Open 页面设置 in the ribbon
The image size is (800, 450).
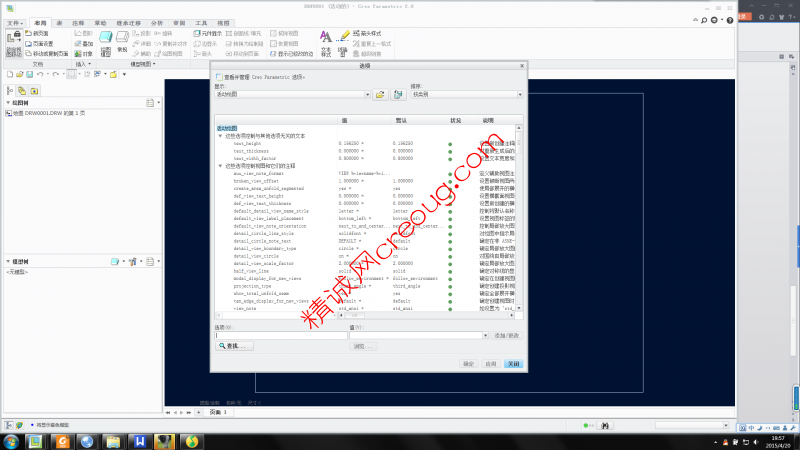point(39,43)
